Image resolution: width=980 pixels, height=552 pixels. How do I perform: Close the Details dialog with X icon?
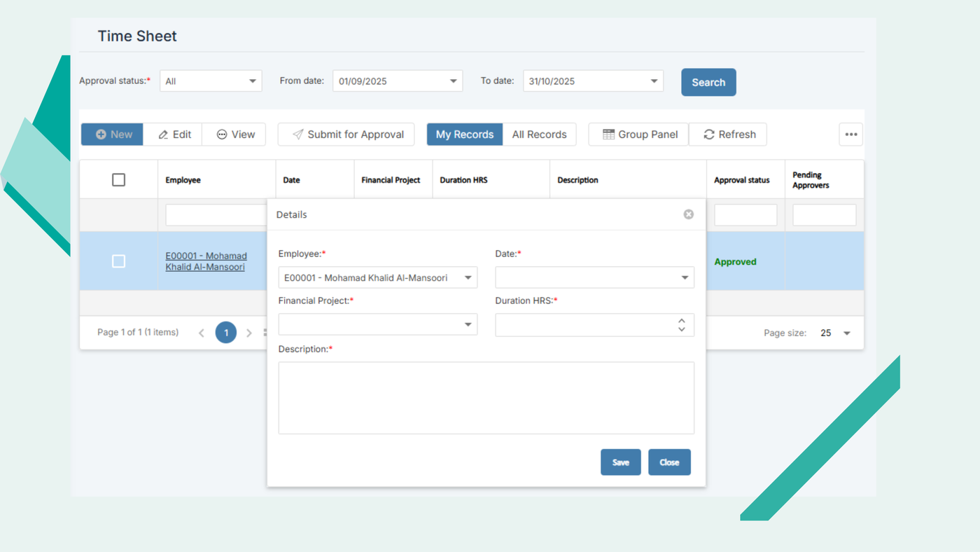click(689, 214)
